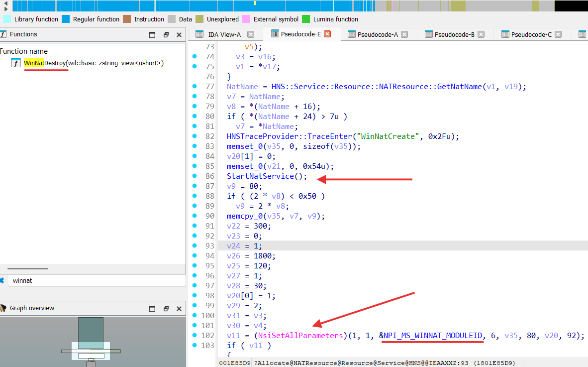Toggle breakpoint dot on line 102
588x367 pixels.
[x=195, y=336]
